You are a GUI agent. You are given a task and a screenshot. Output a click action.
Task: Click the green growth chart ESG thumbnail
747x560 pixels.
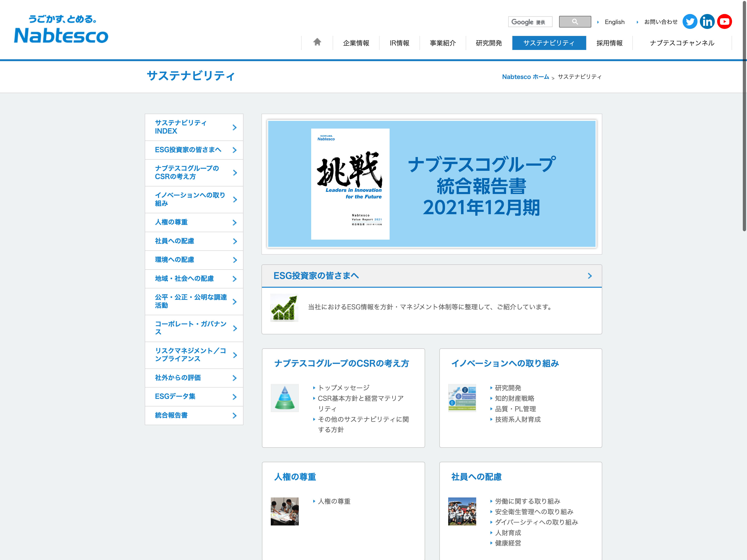click(x=284, y=308)
